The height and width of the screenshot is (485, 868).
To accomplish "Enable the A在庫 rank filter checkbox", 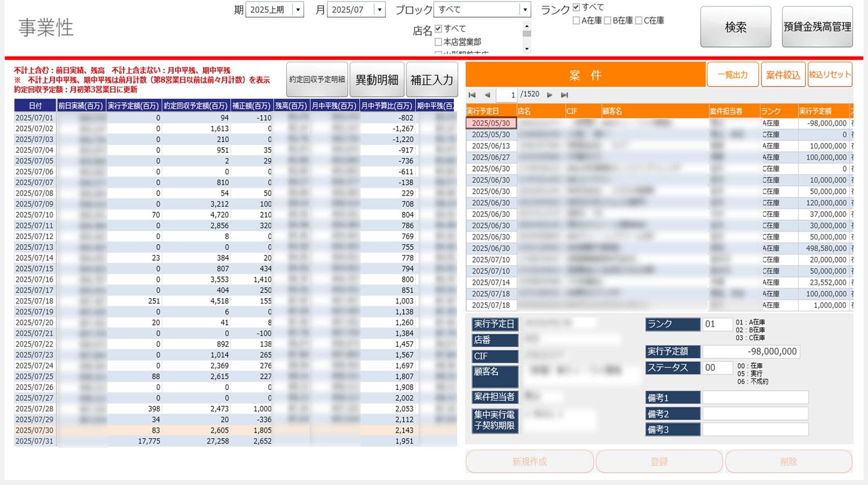I will pos(576,20).
